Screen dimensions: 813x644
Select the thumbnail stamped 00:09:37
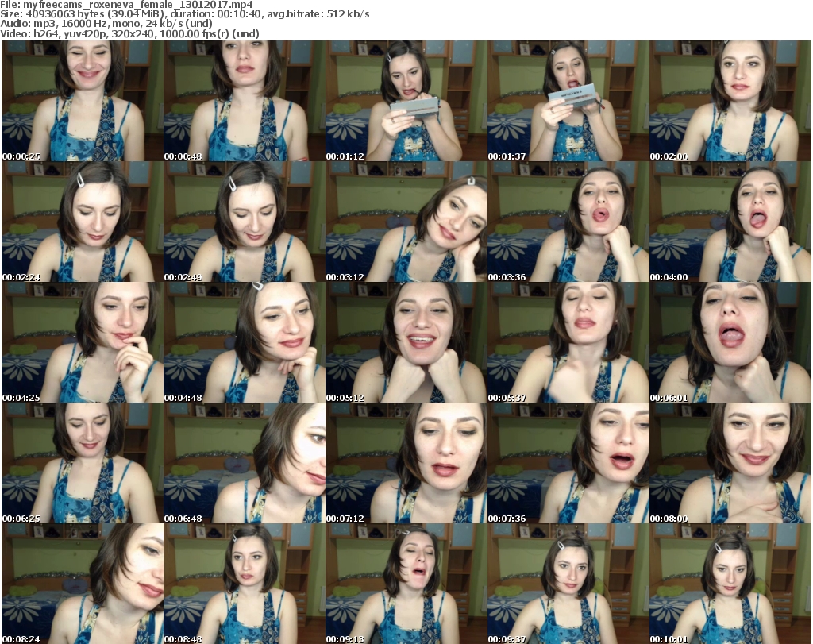568,584
